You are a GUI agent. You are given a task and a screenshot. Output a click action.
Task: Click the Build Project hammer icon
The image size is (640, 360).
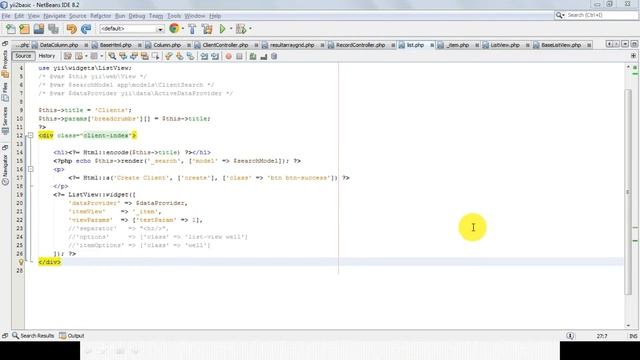192,29
